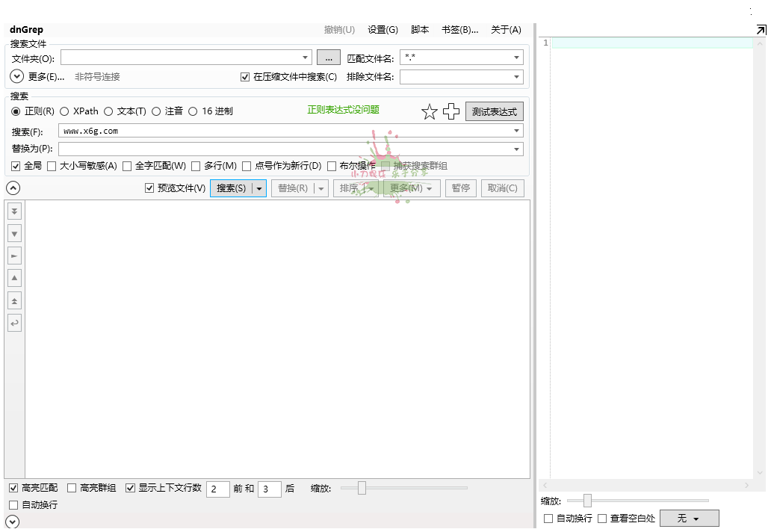Expand the 更多(E) options section
The image size is (771, 532).
click(x=16, y=75)
